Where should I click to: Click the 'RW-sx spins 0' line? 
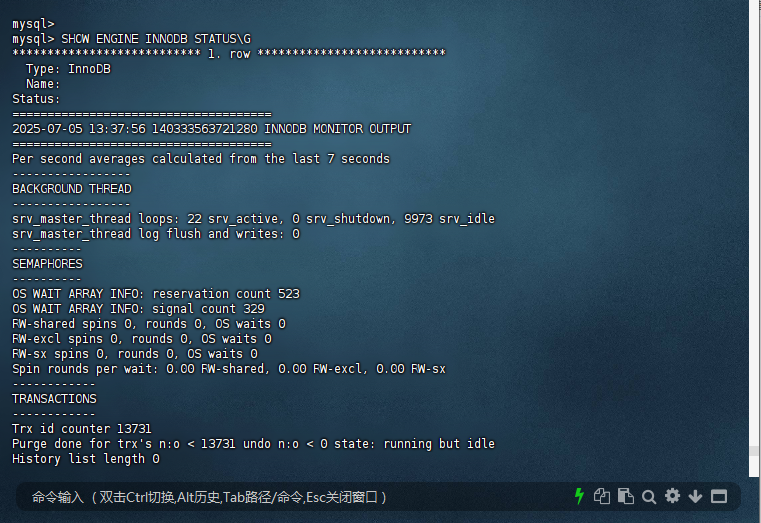(135, 354)
